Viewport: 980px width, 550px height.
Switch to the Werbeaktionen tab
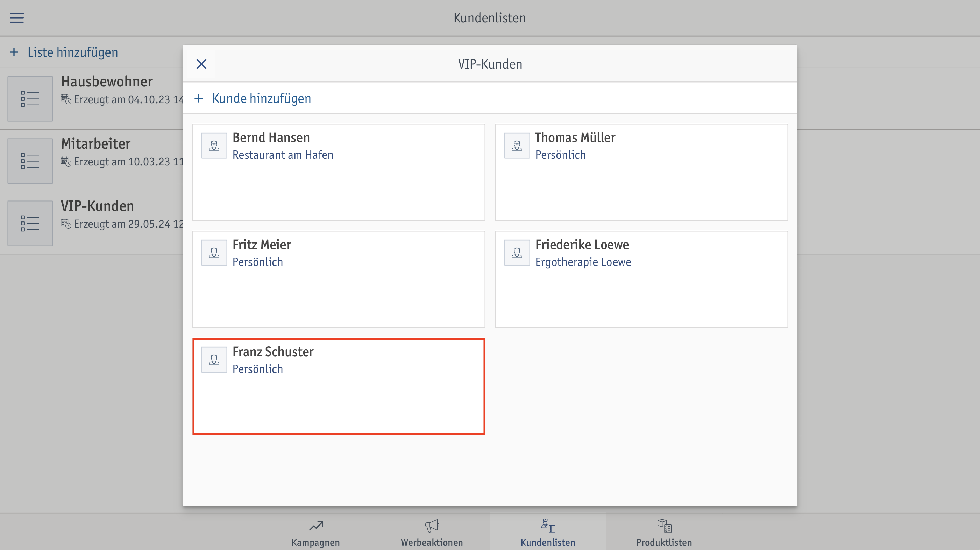pos(432,533)
